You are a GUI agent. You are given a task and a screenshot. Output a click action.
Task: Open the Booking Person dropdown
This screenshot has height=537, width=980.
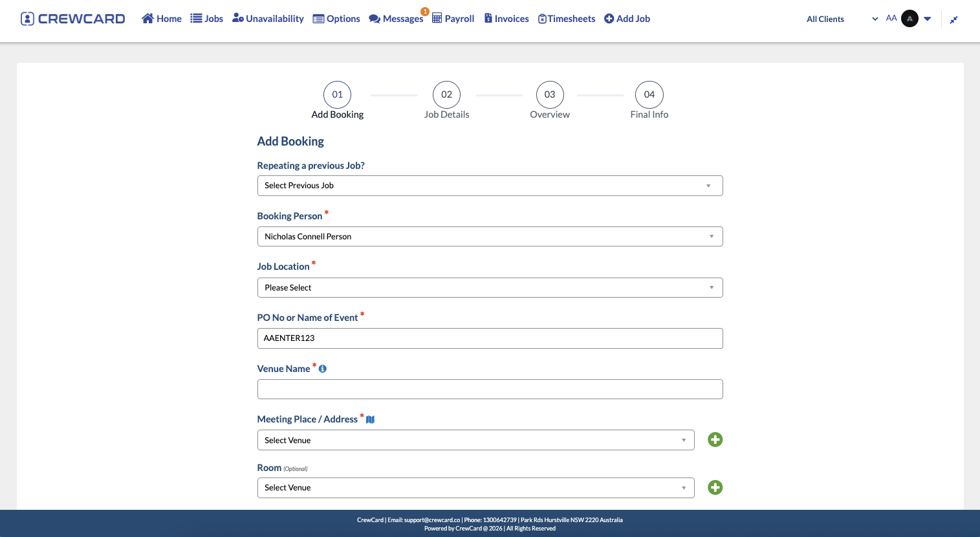coord(490,237)
